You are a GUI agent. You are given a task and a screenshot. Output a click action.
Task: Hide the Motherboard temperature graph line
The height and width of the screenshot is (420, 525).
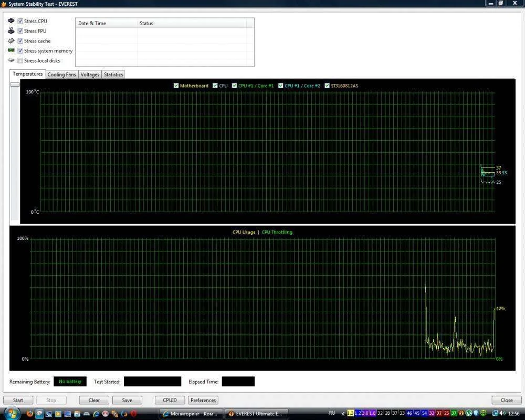pyautogui.click(x=176, y=86)
